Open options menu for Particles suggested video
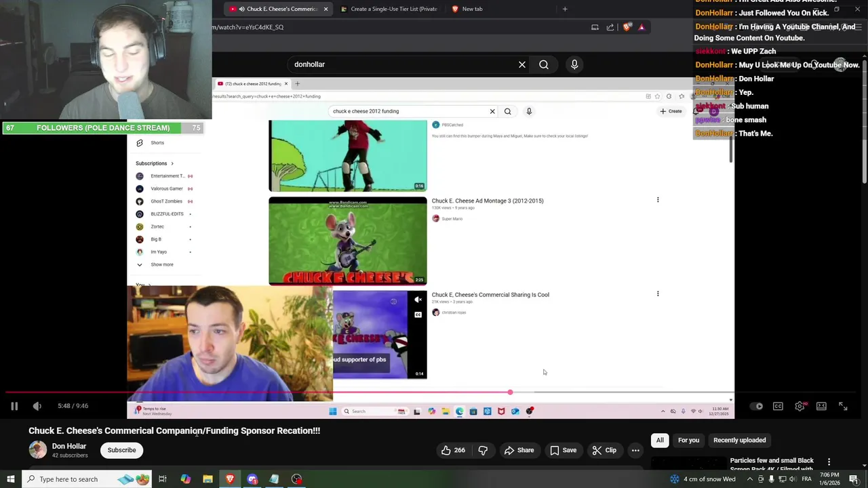 [x=829, y=462]
